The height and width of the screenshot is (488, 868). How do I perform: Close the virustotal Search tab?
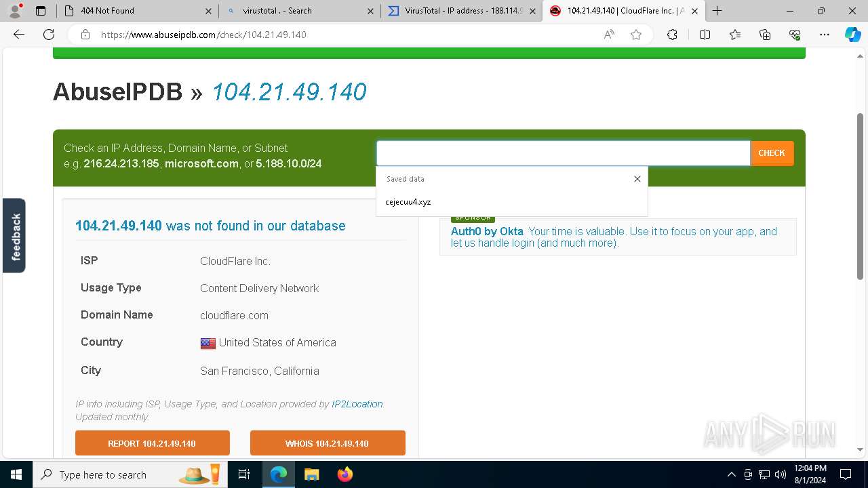[x=370, y=11]
